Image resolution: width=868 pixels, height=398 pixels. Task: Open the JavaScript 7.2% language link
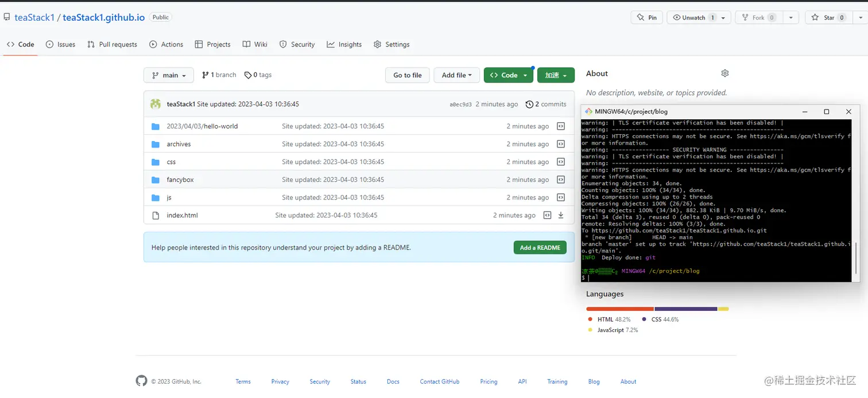[x=613, y=330]
